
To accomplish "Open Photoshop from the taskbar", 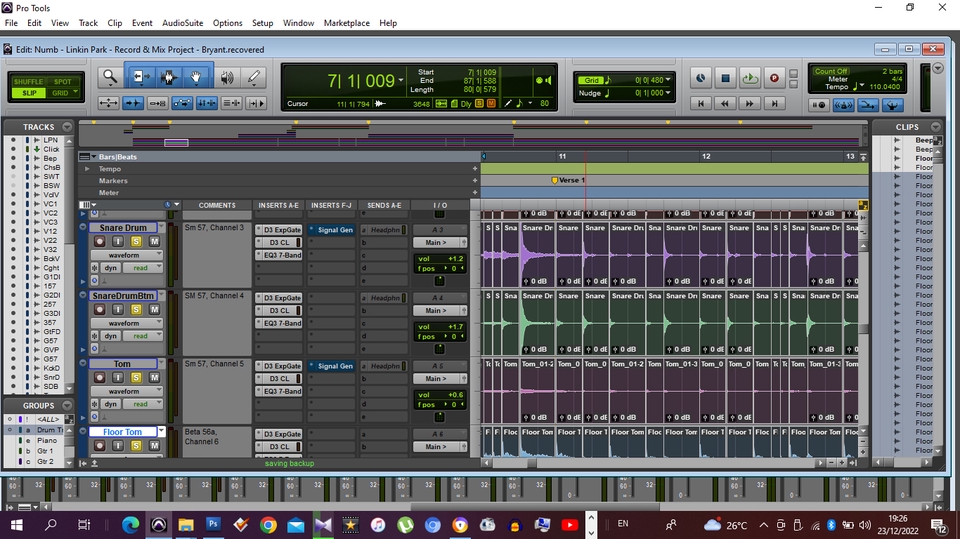I will coord(213,524).
